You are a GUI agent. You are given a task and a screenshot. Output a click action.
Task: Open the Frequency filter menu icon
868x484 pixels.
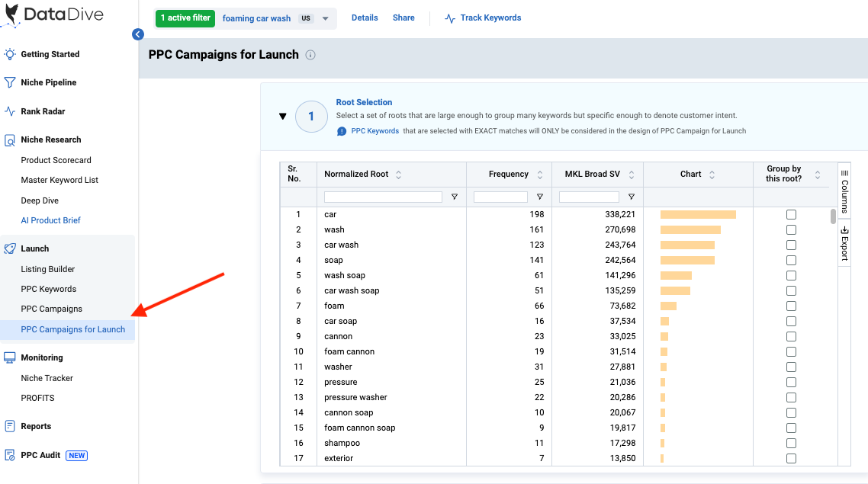click(540, 197)
